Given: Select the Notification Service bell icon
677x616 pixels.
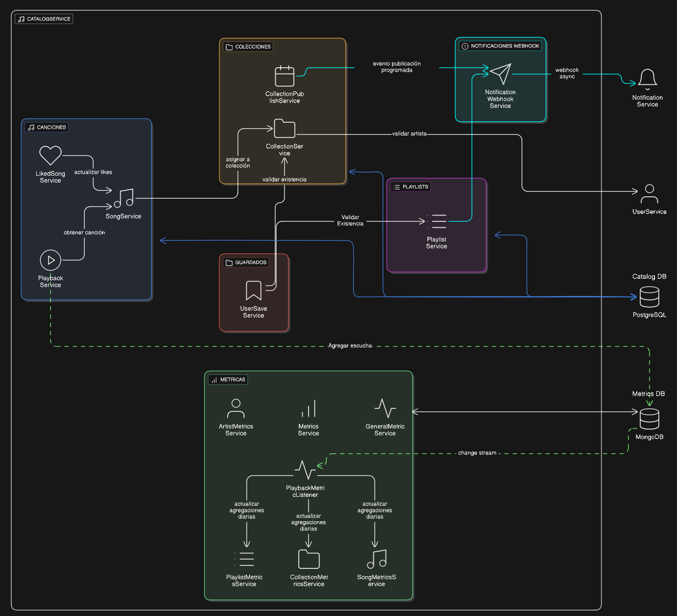Looking at the screenshot, I should click(x=648, y=78).
